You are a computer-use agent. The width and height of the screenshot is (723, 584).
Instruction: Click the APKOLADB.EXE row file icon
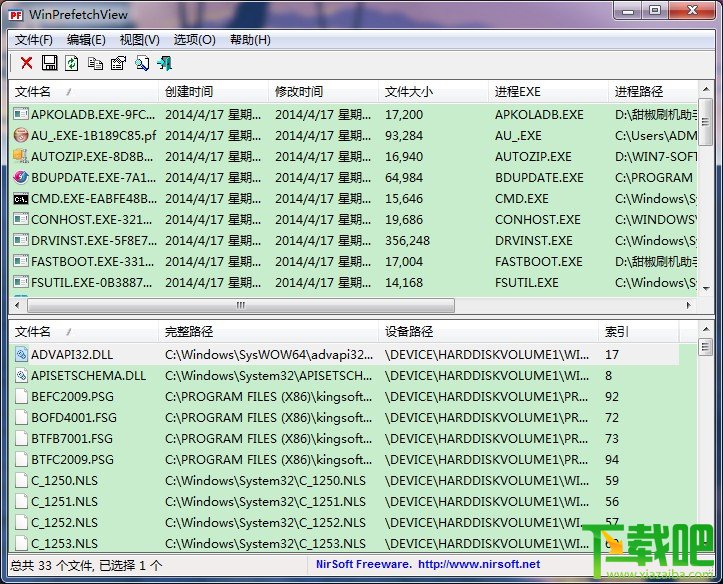tap(21, 114)
